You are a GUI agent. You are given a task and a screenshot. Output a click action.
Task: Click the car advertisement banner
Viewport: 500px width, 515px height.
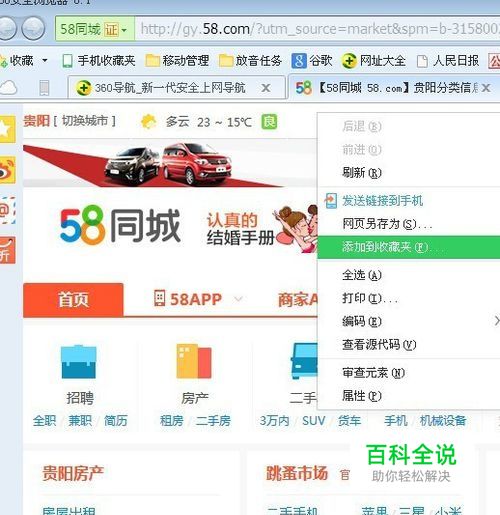point(170,163)
